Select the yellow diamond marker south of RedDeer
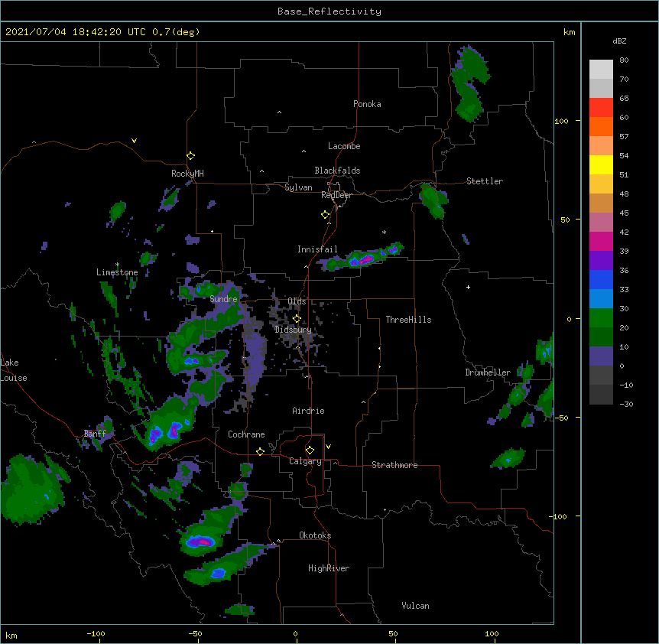Screen dimensions: 659x644 click(x=325, y=214)
